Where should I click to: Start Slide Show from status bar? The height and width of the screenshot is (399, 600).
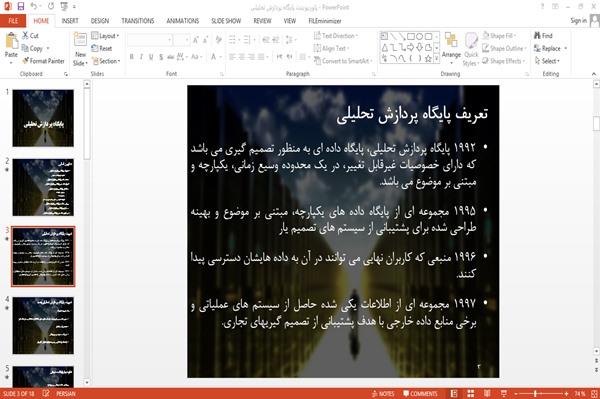[504, 394]
